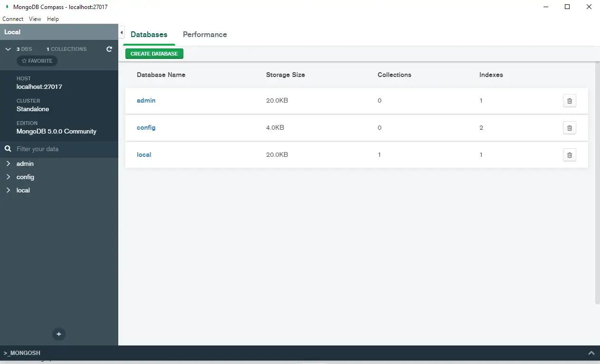Click the host value localhost:27017

pos(39,87)
